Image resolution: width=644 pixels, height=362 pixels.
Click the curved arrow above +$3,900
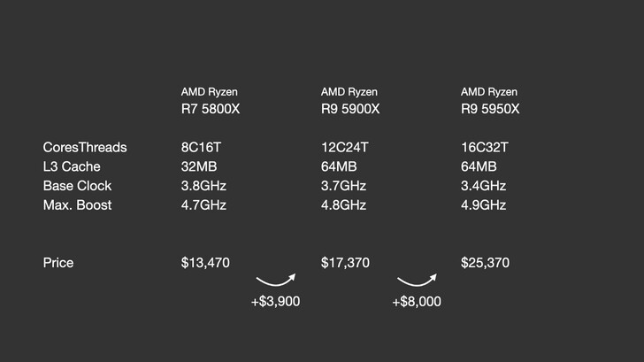[277, 278]
